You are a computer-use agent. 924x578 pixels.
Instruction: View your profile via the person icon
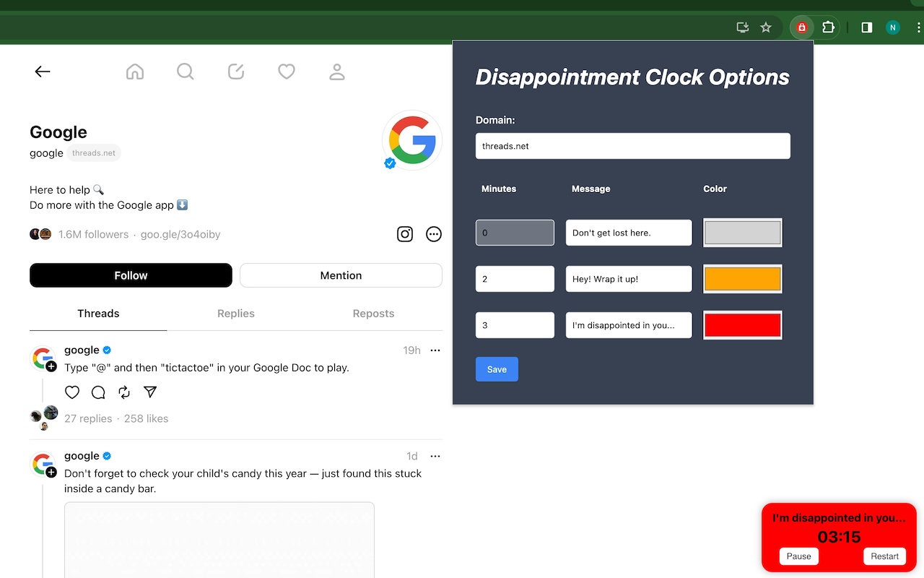[336, 71]
